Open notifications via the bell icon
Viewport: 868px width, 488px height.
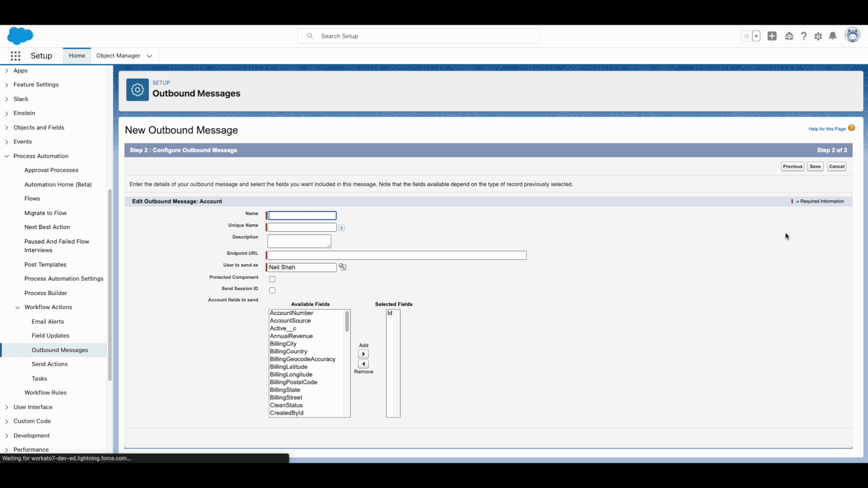click(832, 36)
